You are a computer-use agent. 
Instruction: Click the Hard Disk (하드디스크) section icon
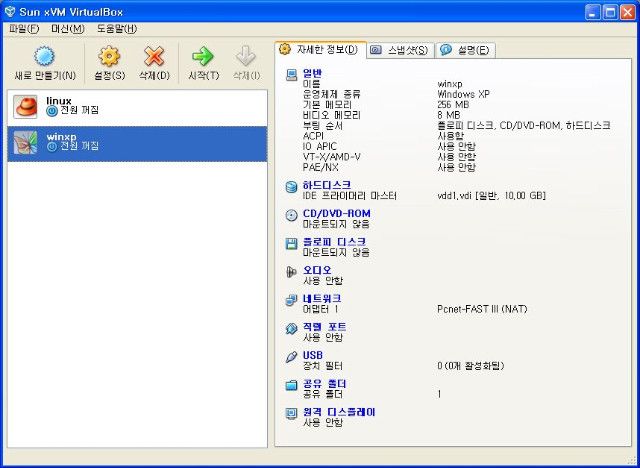(291, 187)
